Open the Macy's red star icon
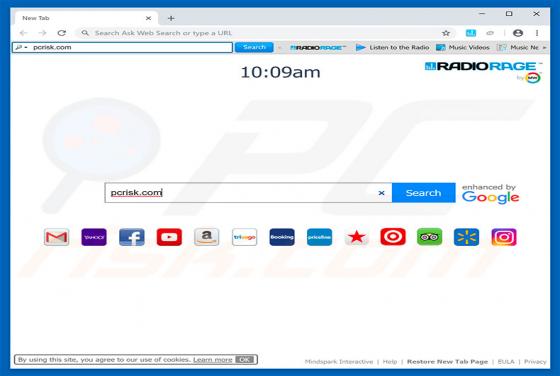 (356, 237)
